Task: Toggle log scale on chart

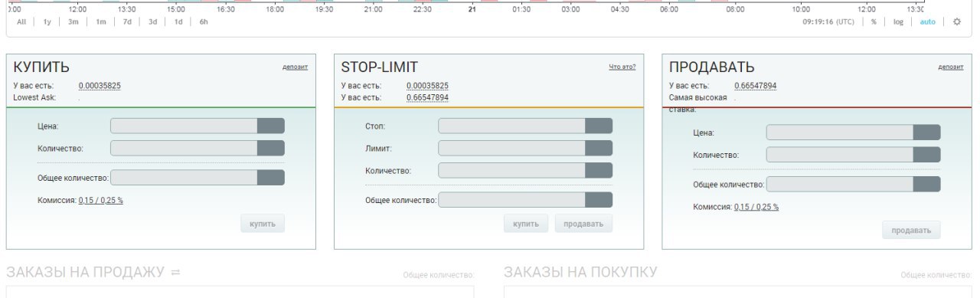Action: coord(899,21)
